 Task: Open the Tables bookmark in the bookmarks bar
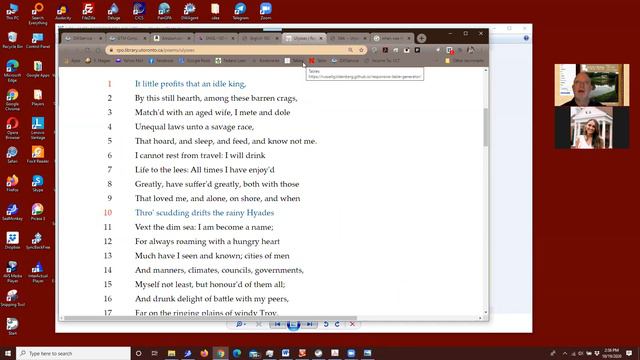point(295,60)
